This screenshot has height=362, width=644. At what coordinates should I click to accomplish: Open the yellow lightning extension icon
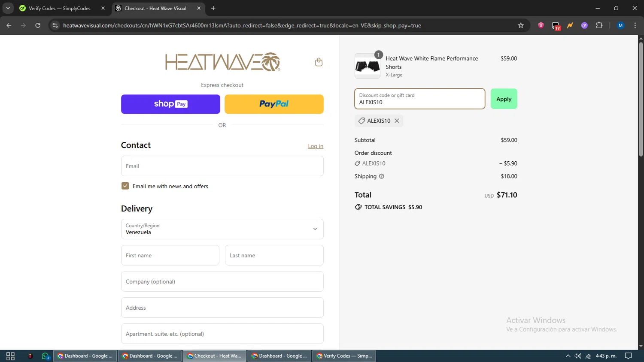(x=570, y=25)
